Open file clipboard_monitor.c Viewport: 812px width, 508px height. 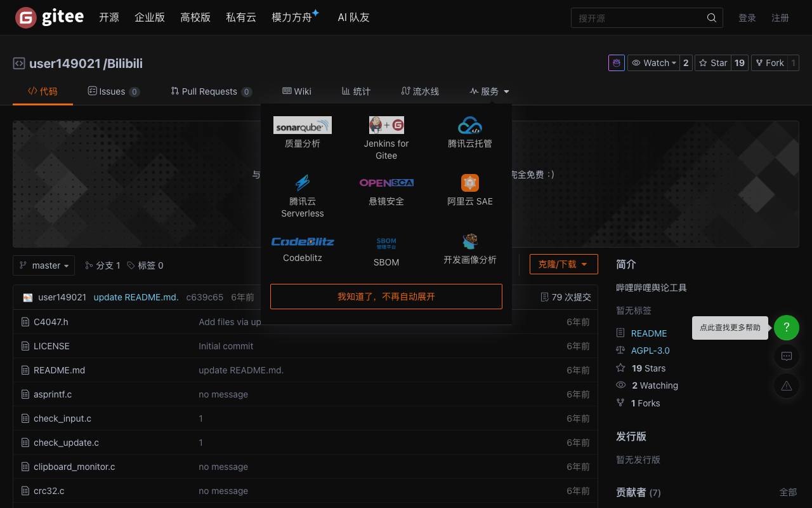pyautogui.click(x=74, y=467)
